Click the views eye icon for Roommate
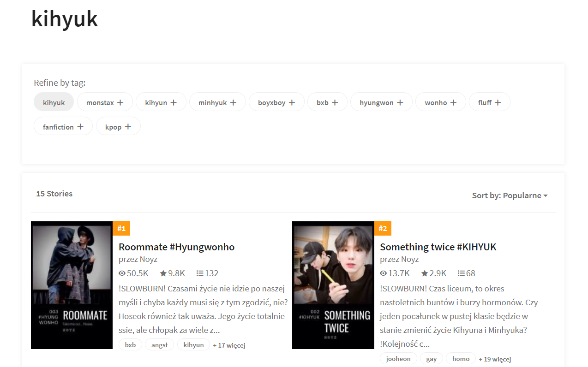 [122, 273]
